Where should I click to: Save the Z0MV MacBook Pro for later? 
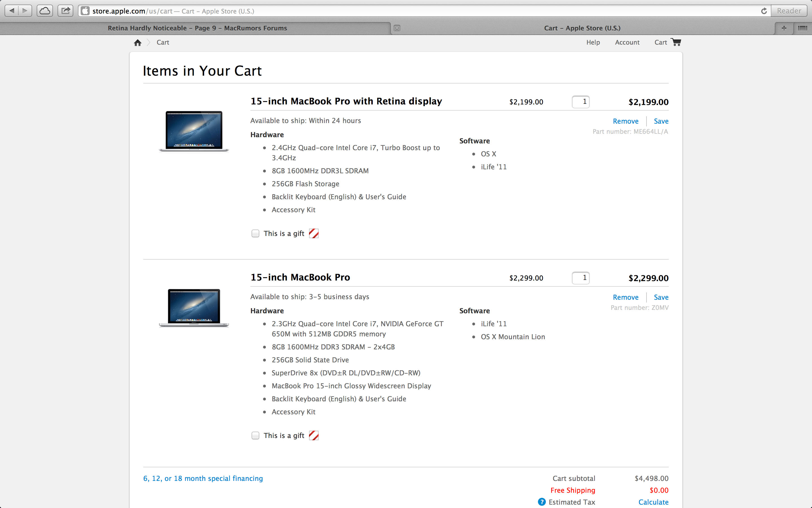pos(661,297)
